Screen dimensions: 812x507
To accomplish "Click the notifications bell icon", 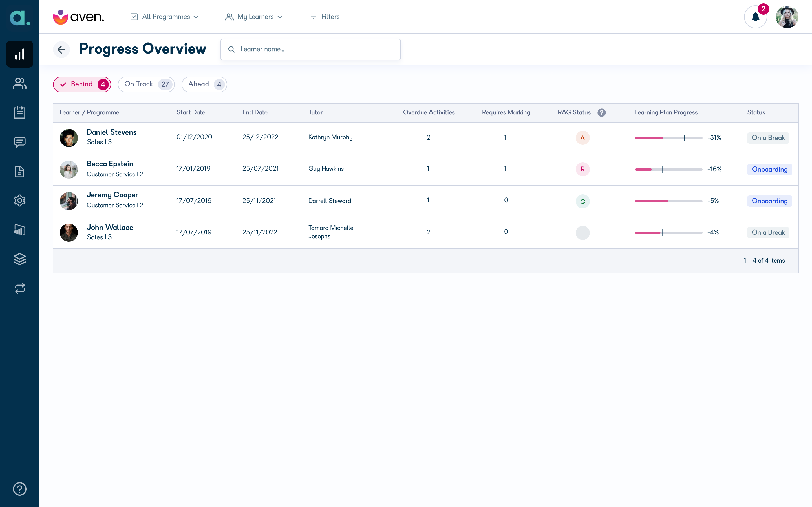I will 755,17.
